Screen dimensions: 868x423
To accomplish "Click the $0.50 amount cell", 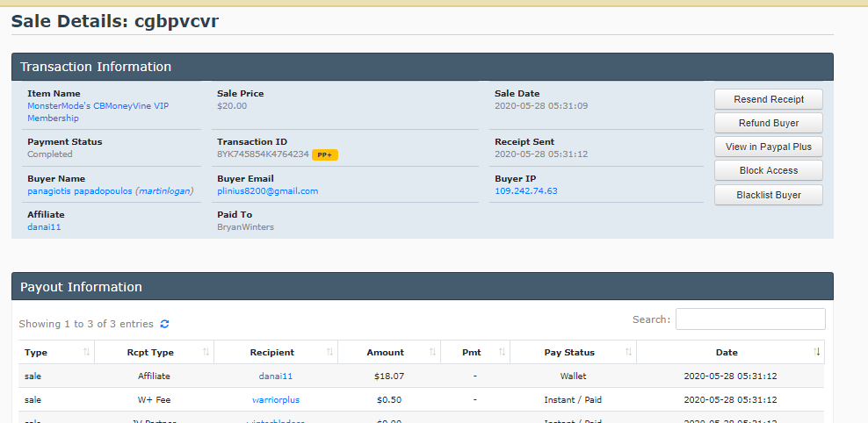I will pos(389,400).
